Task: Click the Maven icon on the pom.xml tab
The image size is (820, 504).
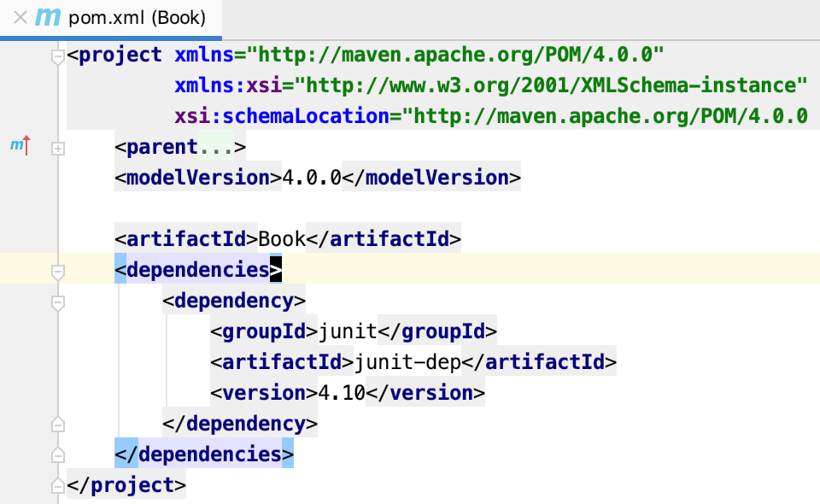Action: (x=47, y=16)
